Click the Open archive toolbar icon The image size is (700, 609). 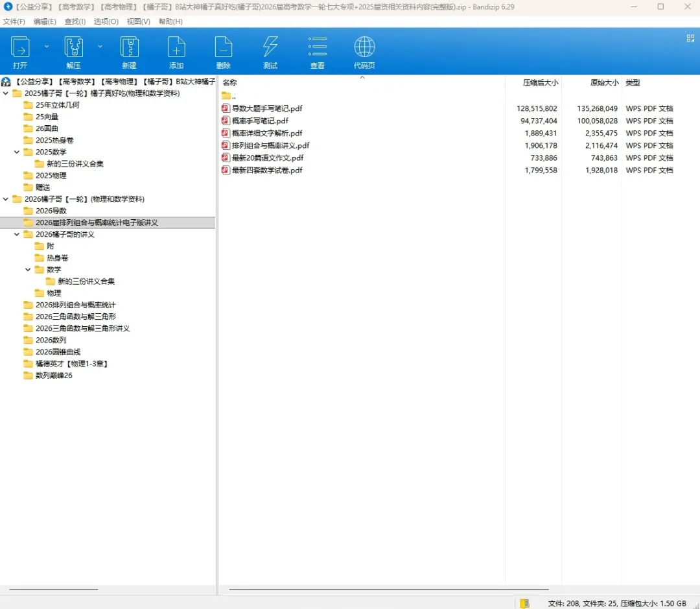point(20,47)
